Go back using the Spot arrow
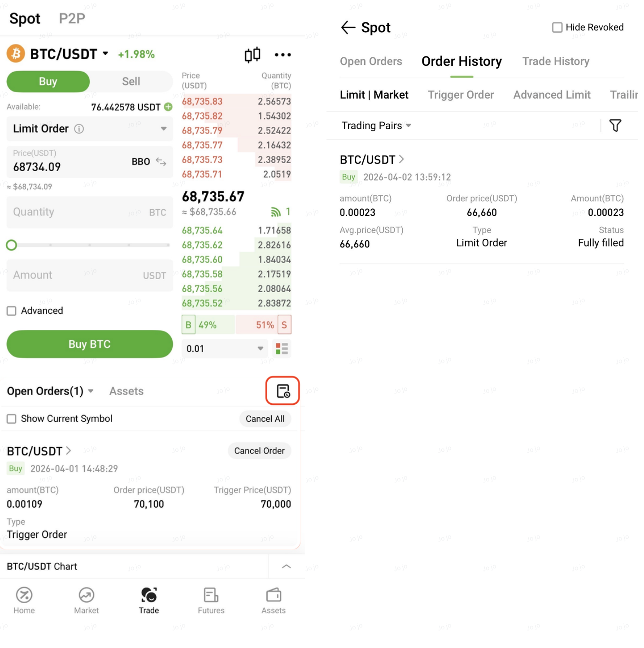This screenshot has height=648, width=644. (348, 28)
